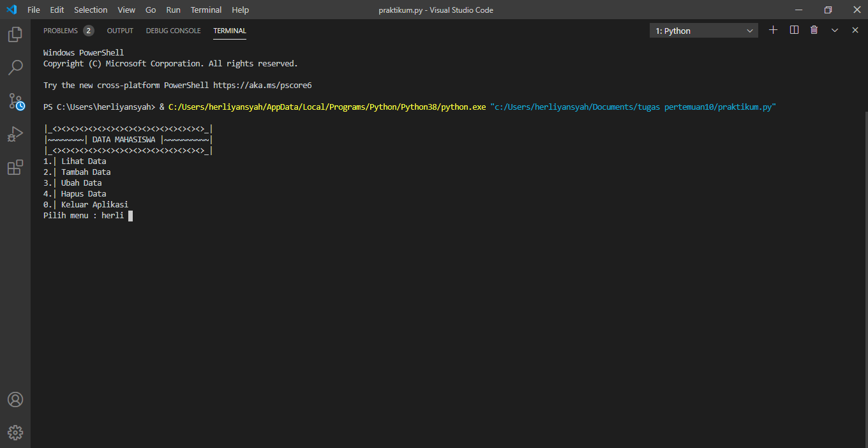Select the Terminal tab
This screenshot has width=868, height=448.
pyautogui.click(x=230, y=31)
